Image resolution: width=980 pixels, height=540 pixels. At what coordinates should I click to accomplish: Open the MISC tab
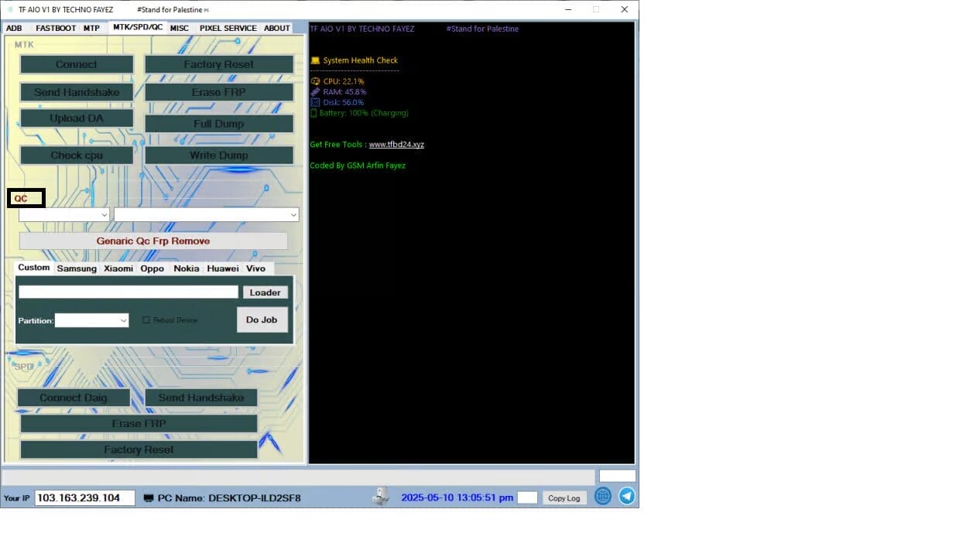180,28
